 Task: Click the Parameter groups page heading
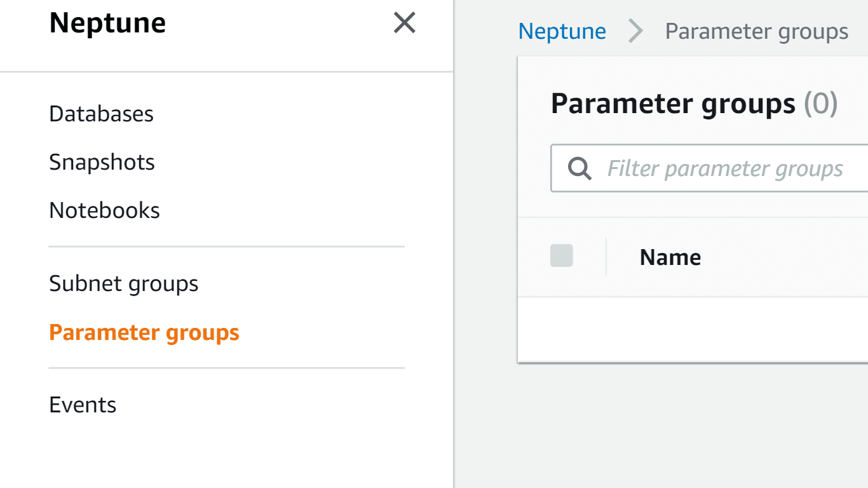674,104
